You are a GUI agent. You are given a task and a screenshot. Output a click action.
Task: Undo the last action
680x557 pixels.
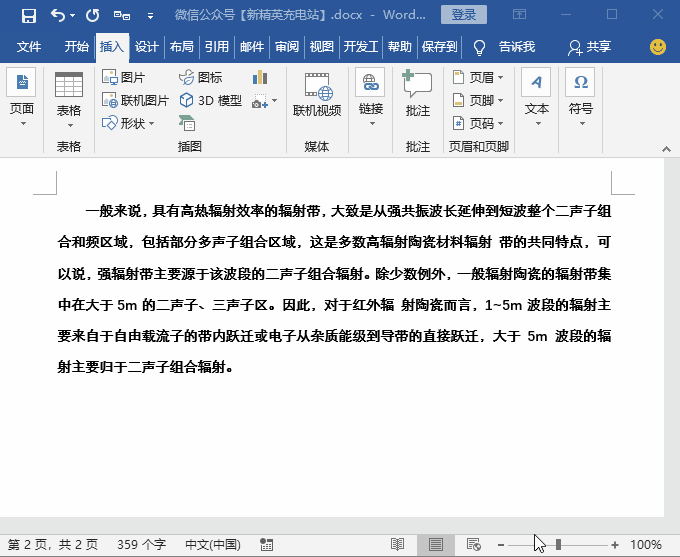[x=58, y=16]
